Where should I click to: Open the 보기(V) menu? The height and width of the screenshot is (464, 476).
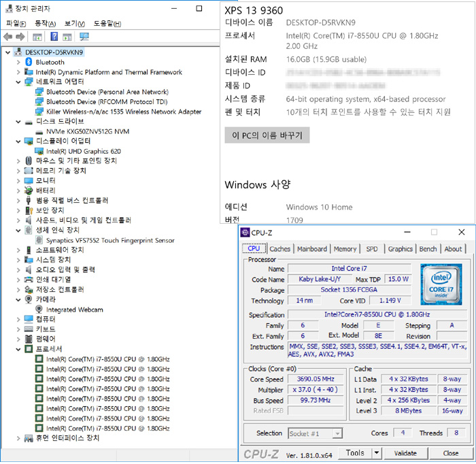75,23
